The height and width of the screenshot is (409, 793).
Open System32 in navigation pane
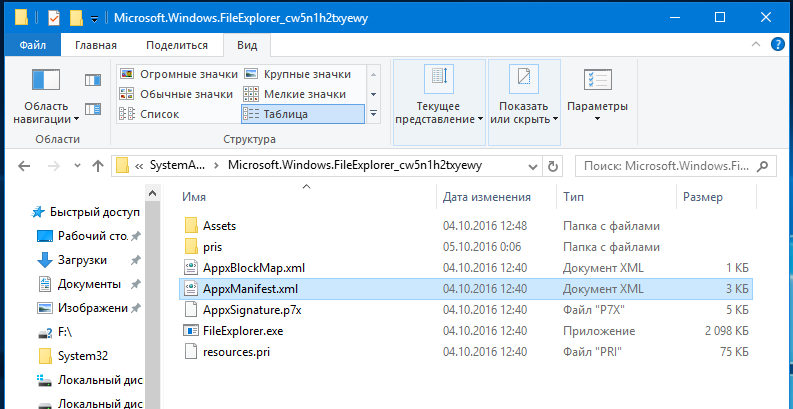(x=73, y=356)
